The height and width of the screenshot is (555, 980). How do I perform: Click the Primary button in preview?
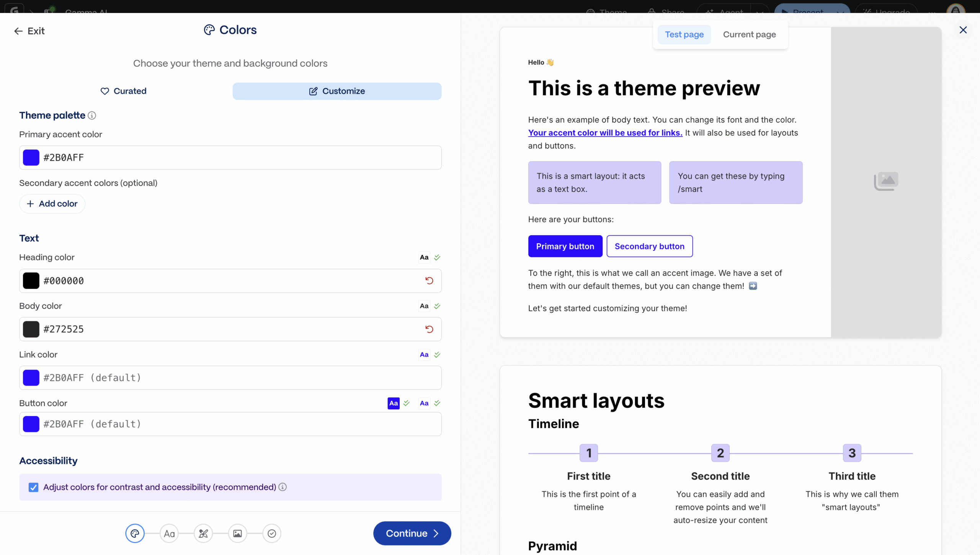click(x=565, y=246)
